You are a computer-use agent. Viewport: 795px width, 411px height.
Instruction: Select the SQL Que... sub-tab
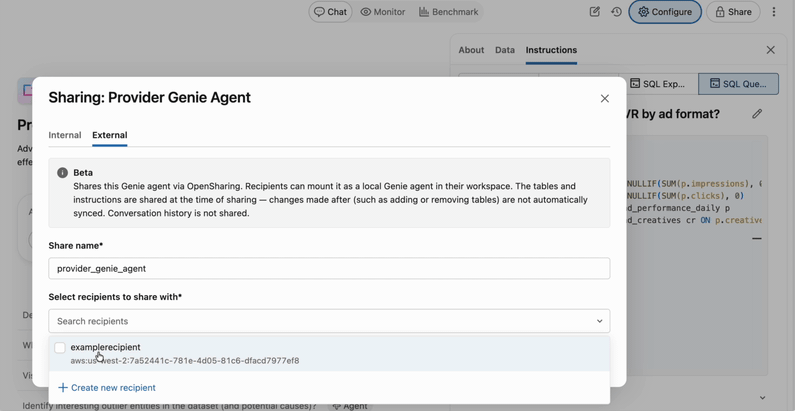coord(738,84)
